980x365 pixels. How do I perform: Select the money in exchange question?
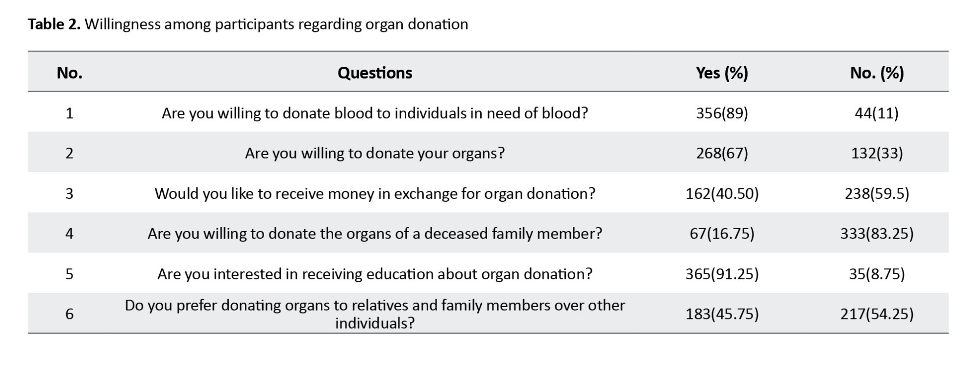click(x=375, y=193)
